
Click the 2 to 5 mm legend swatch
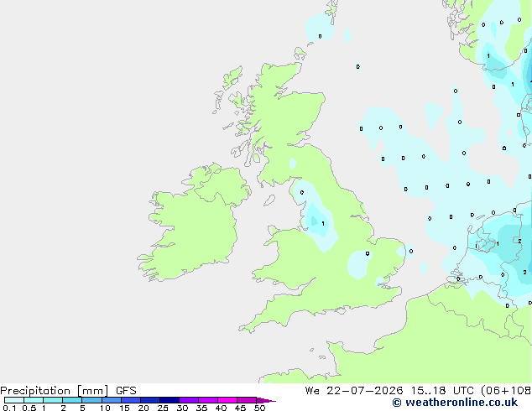(x=72, y=400)
